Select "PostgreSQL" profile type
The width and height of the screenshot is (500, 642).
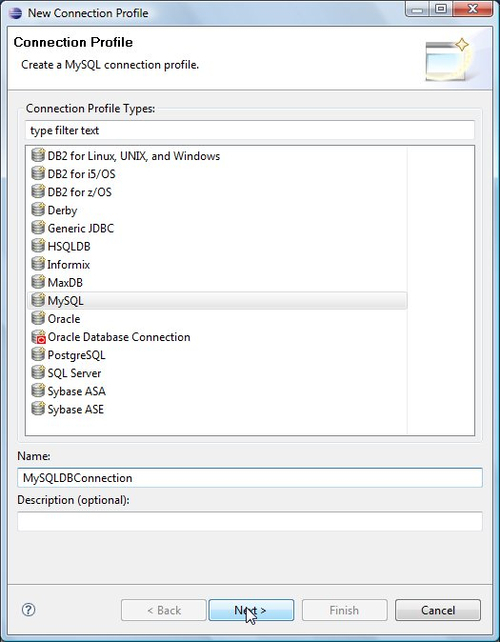76,355
